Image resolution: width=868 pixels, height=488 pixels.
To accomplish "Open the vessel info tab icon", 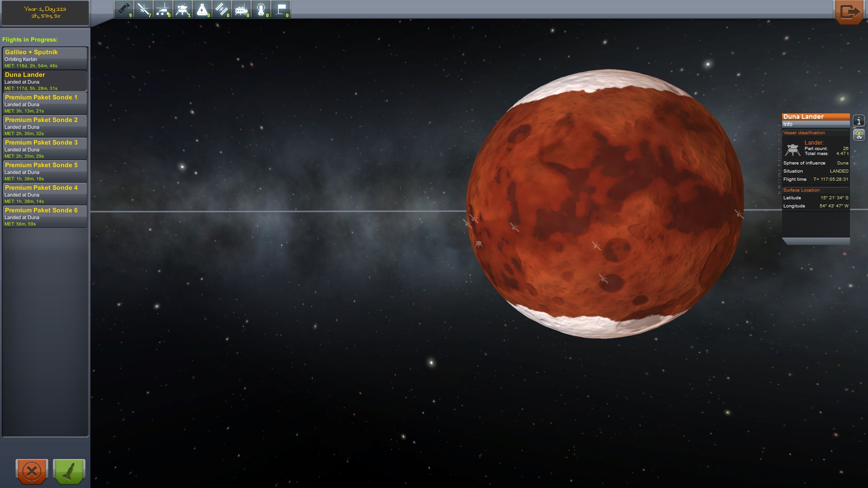I will 859,121.
